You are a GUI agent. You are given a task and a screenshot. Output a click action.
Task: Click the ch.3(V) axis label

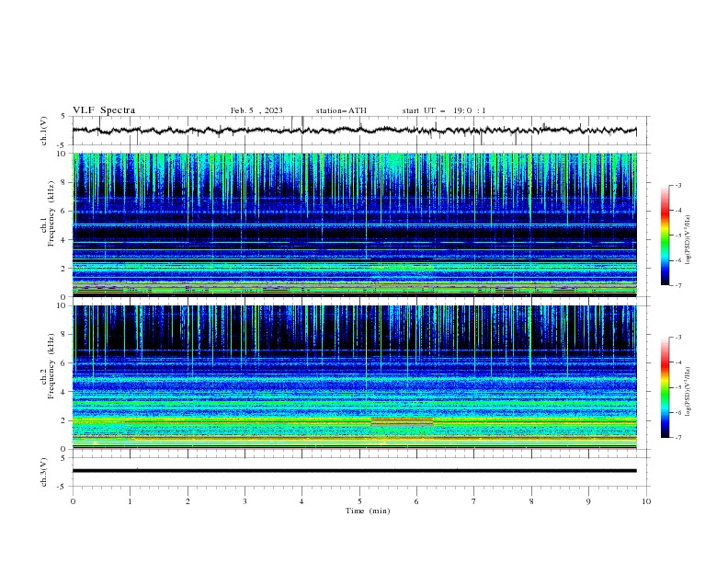point(44,472)
